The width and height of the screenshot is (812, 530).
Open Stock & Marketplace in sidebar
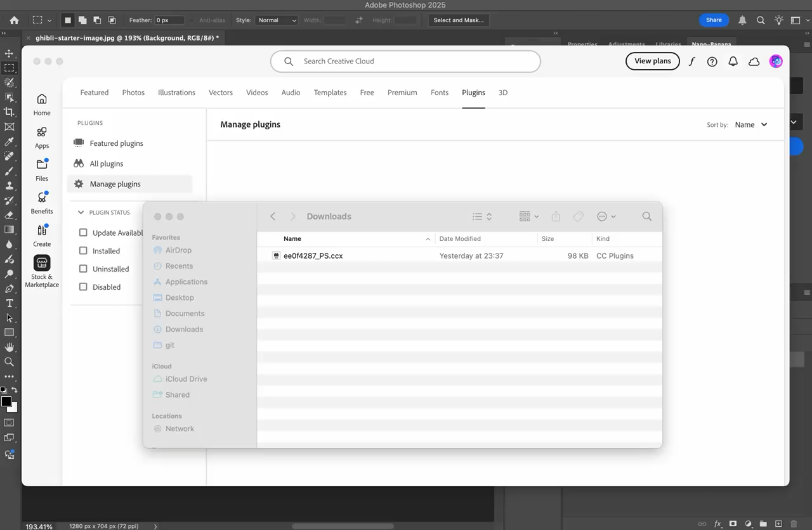[x=42, y=272]
